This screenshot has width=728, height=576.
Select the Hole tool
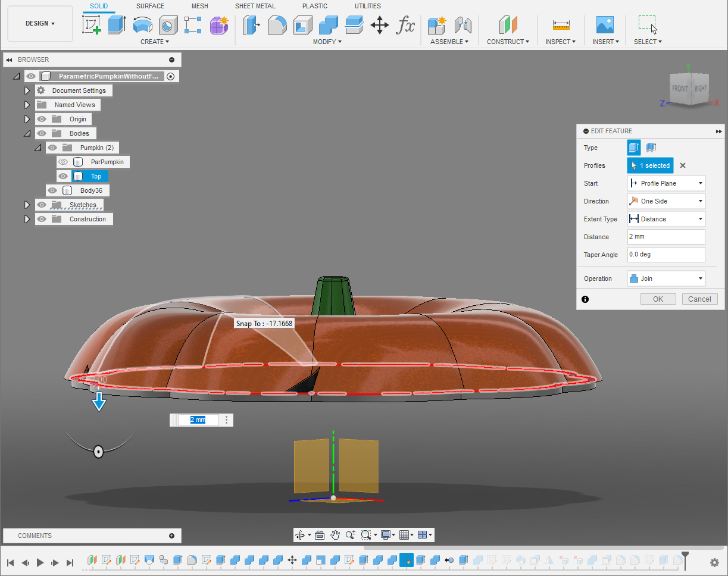(168, 25)
